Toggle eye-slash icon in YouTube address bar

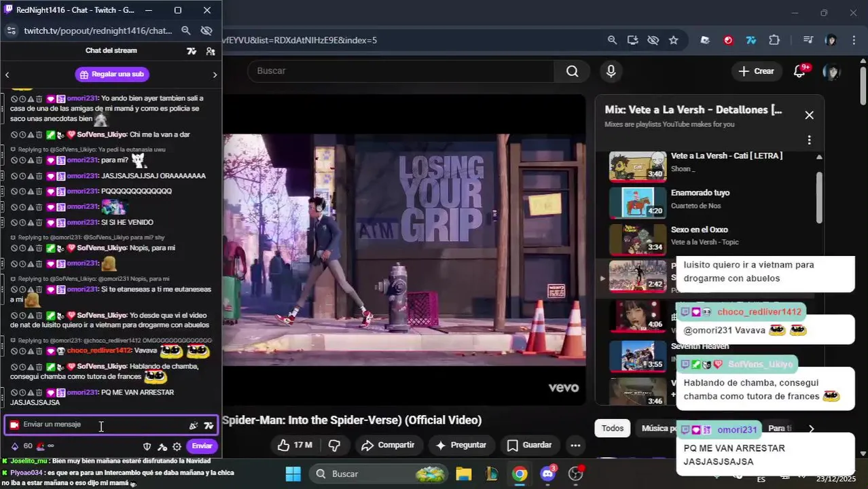click(653, 40)
